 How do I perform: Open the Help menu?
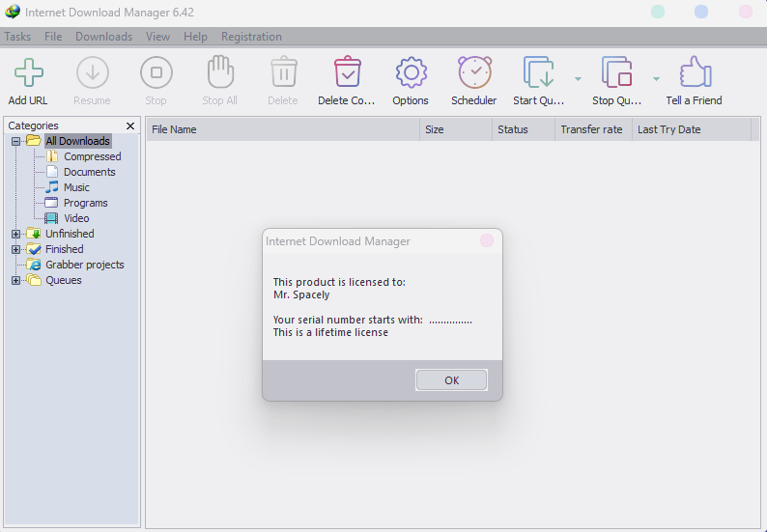pos(196,37)
